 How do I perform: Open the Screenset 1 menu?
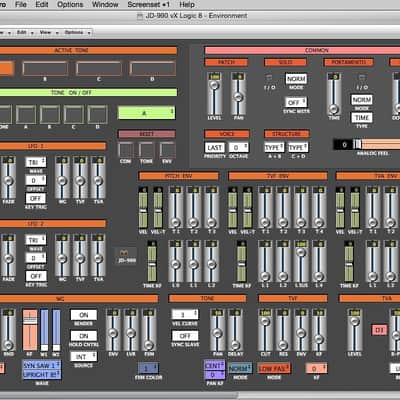click(148, 4)
